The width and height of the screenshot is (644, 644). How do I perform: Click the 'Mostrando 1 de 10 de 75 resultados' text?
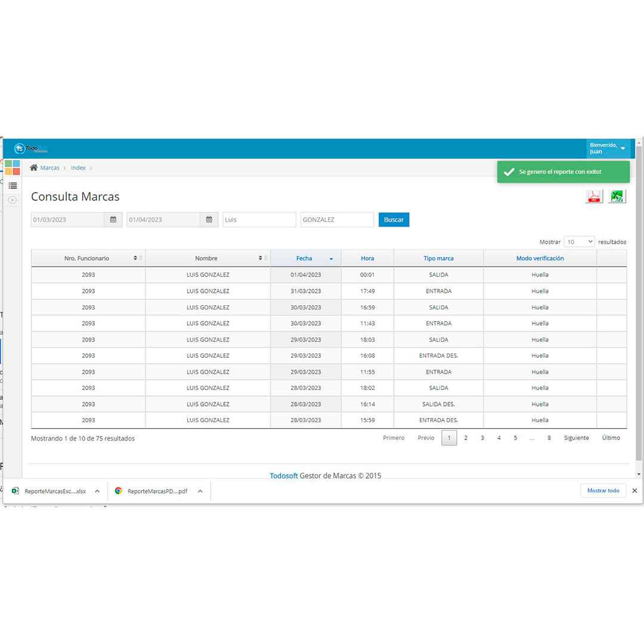click(x=83, y=438)
